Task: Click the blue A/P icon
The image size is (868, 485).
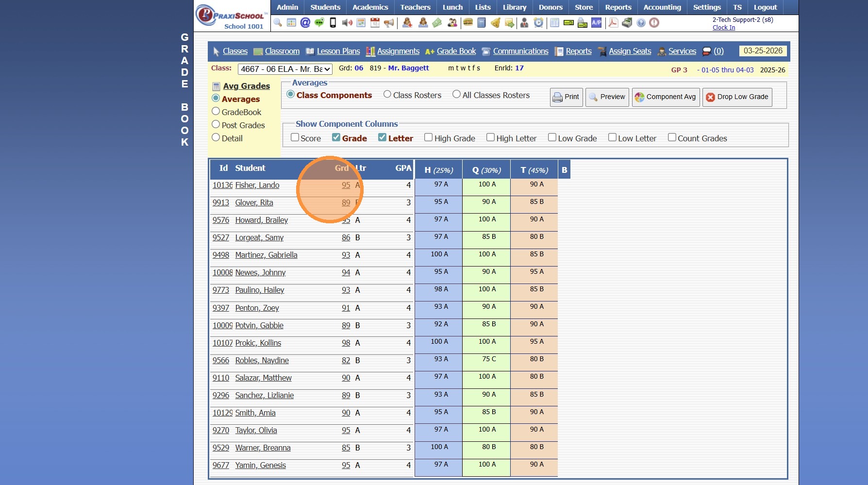Action: click(596, 23)
